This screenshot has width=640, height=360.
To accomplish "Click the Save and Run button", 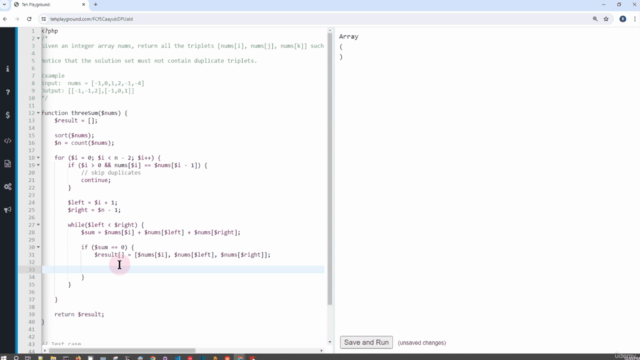I will click(x=366, y=342).
